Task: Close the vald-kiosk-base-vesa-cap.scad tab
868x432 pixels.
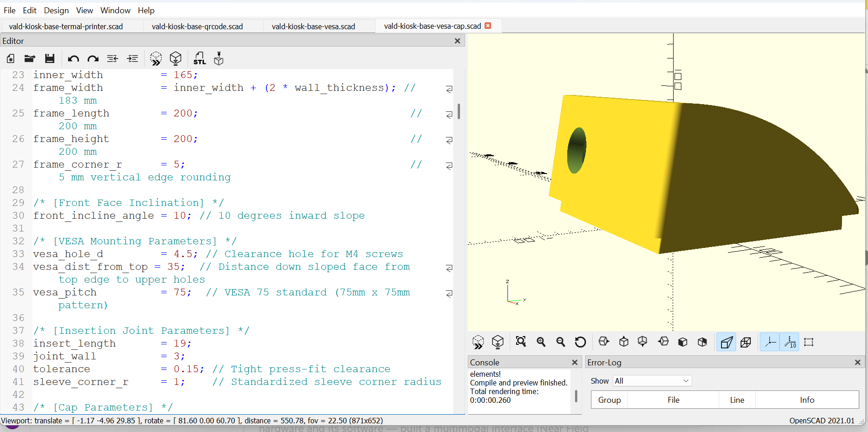Action: [x=488, y=26]
